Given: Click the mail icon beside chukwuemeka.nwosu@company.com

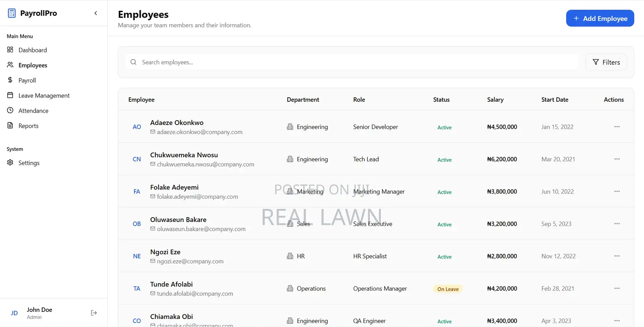Looking at the screenshot, I should 153,164.
